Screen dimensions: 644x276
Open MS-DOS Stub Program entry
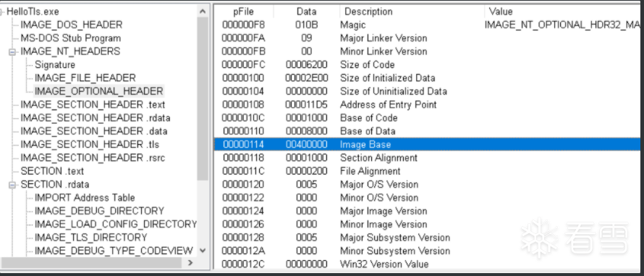click(x=71, y=38)
